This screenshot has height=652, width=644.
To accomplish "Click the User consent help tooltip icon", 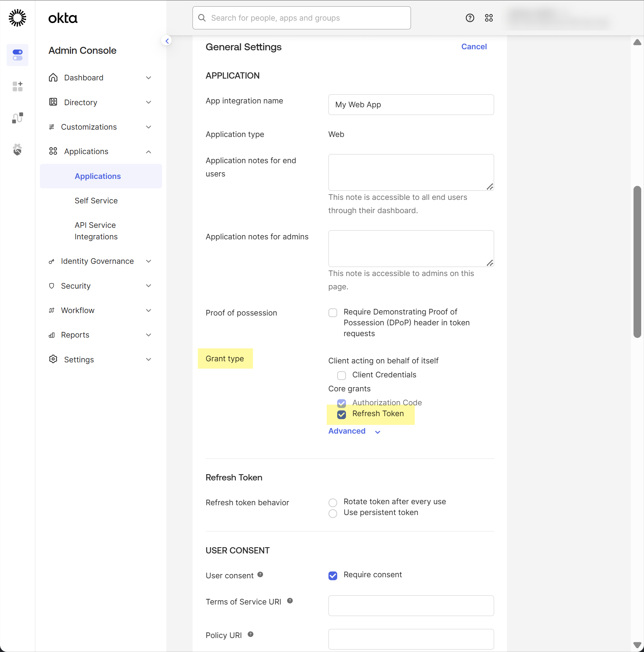I will [260, 574].
